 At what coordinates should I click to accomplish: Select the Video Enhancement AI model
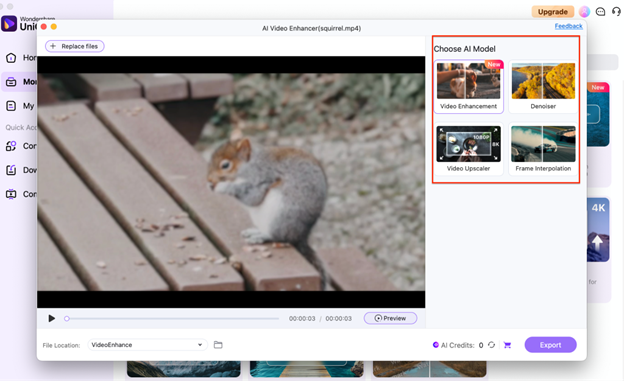[469, 87]
